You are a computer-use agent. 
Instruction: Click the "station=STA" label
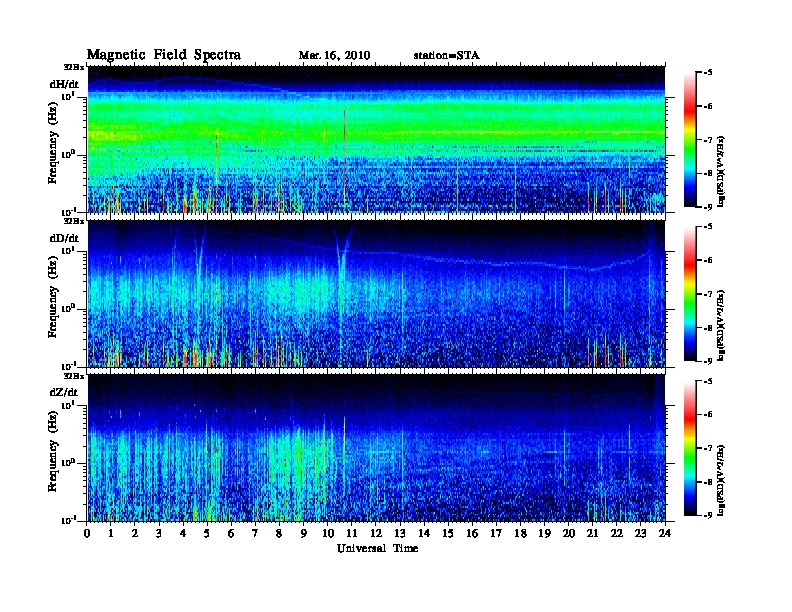pos(446,55)
